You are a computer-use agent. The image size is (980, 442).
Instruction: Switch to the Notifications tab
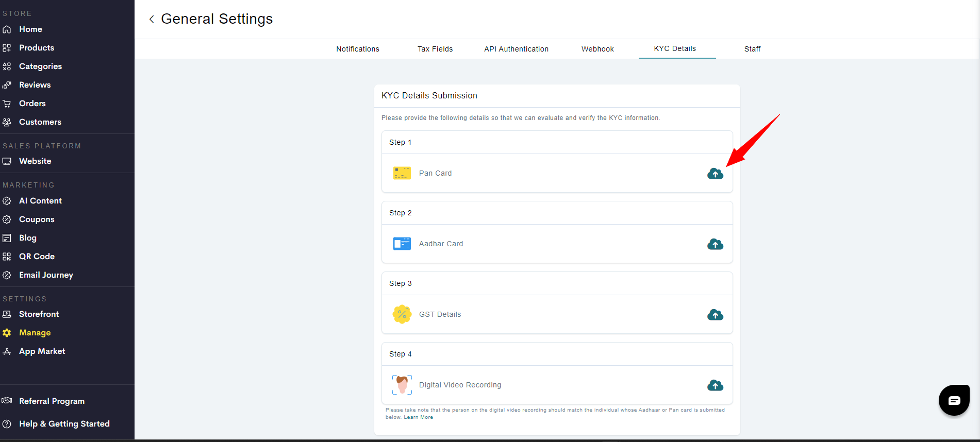358,49
